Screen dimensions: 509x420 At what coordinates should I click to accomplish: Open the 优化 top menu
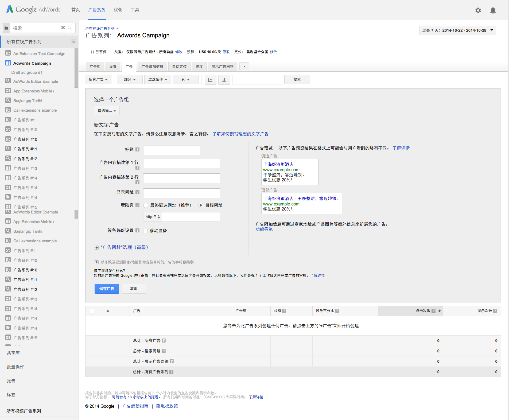(118, 10)
